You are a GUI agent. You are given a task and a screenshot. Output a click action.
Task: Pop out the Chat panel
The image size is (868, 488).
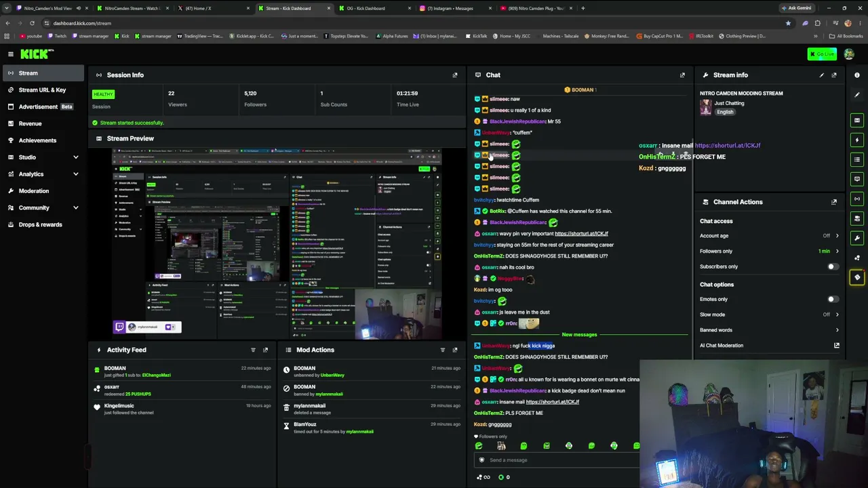pos(682,75)
